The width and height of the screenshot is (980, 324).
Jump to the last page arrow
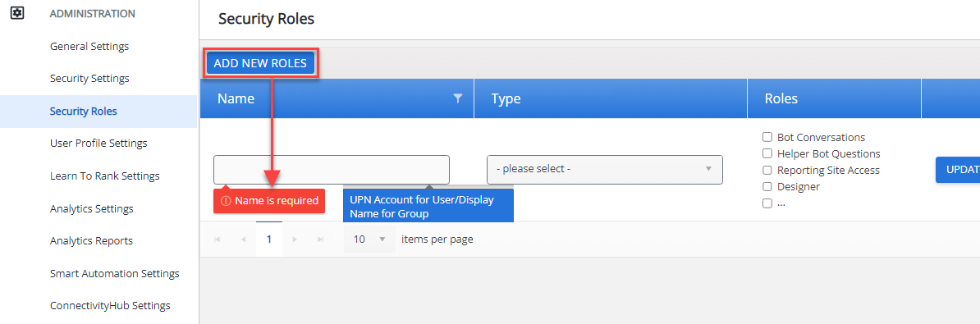pos(321,239)
